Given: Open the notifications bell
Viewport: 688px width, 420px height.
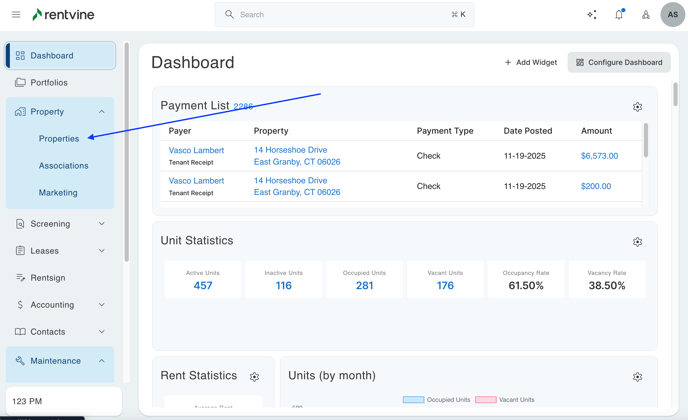Looking at the screenshot, I should 619,15.
